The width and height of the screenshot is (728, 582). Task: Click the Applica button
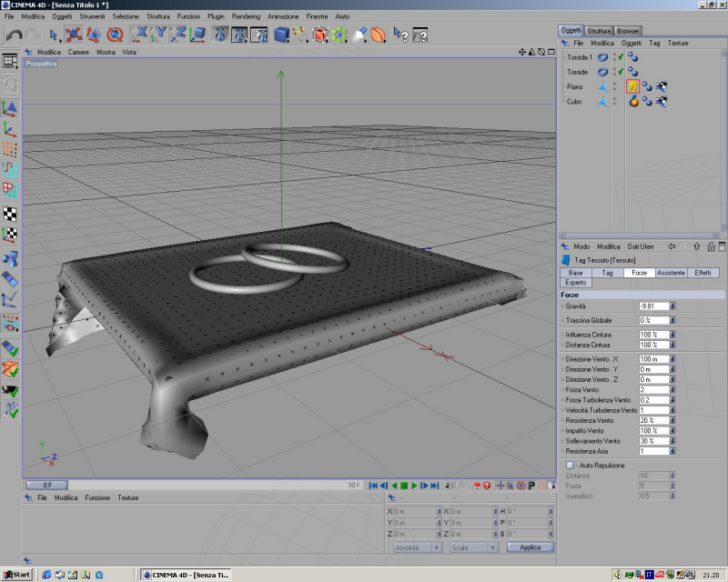(x=530, y=547)
